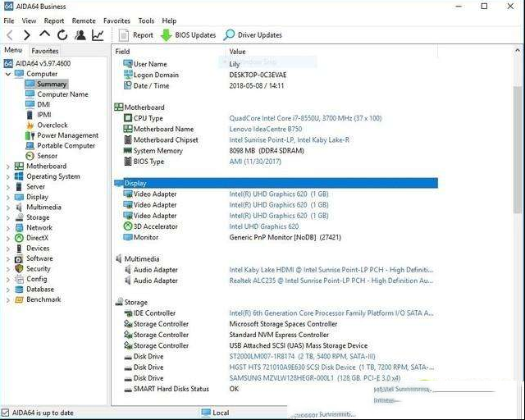Viewport: 525px width, 420px height.
Task: Click the Local status bar entry
Action: click(x=215, y=413)
